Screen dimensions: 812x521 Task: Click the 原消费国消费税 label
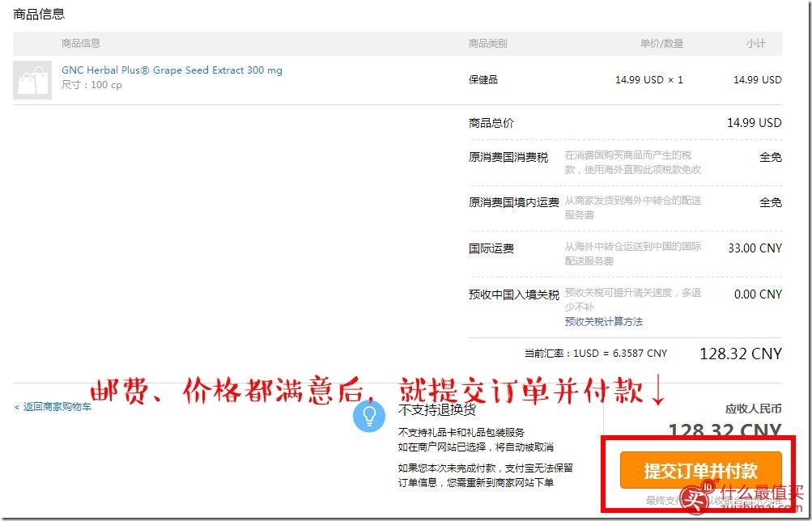pos(508,157)
